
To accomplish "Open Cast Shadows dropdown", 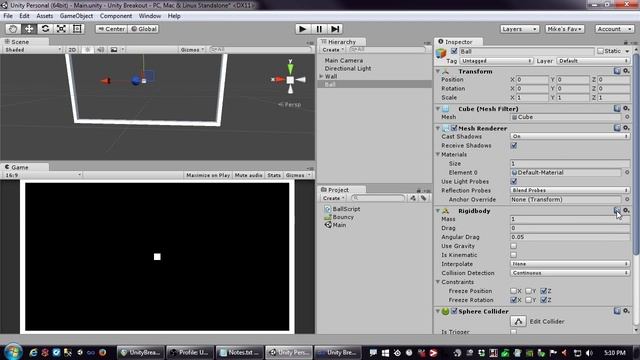I will 570,136.
